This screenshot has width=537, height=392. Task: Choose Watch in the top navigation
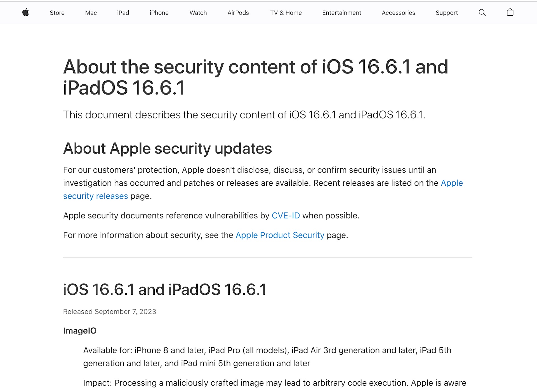coord(198,13)
